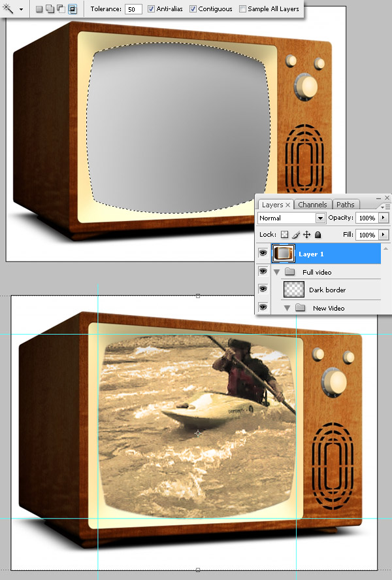Image resolution: width=392 pixels, height=580 pixels.
Task: Lock transparent pixels icon
Action: pyautogui.click(x=284, y=235)
